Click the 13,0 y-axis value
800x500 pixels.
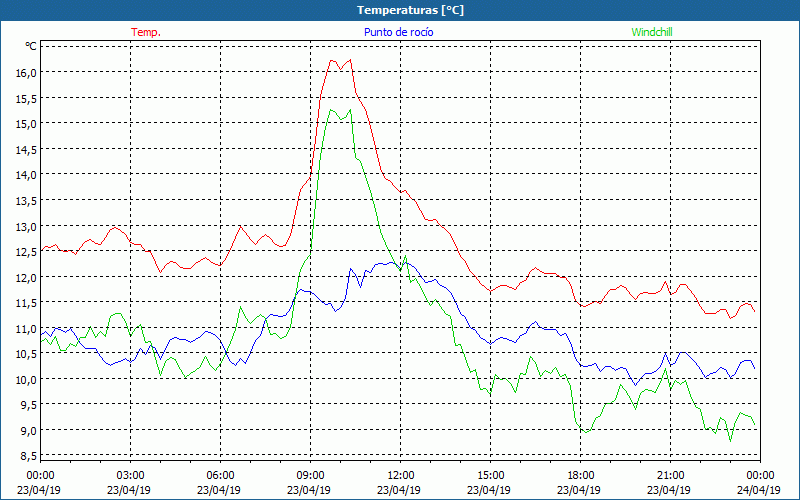[27, 226]
